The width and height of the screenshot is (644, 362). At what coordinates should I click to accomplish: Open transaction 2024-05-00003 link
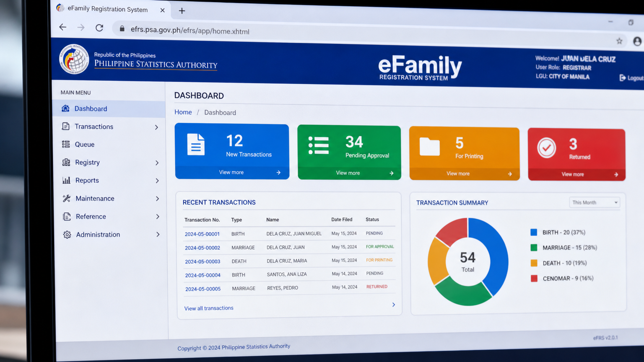click(203, 261)
